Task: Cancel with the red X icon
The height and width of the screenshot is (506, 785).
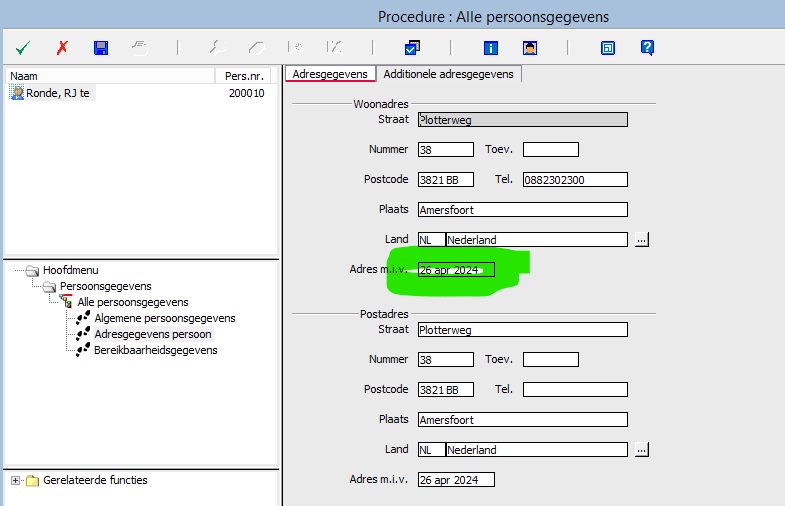Action: [62, 48]
